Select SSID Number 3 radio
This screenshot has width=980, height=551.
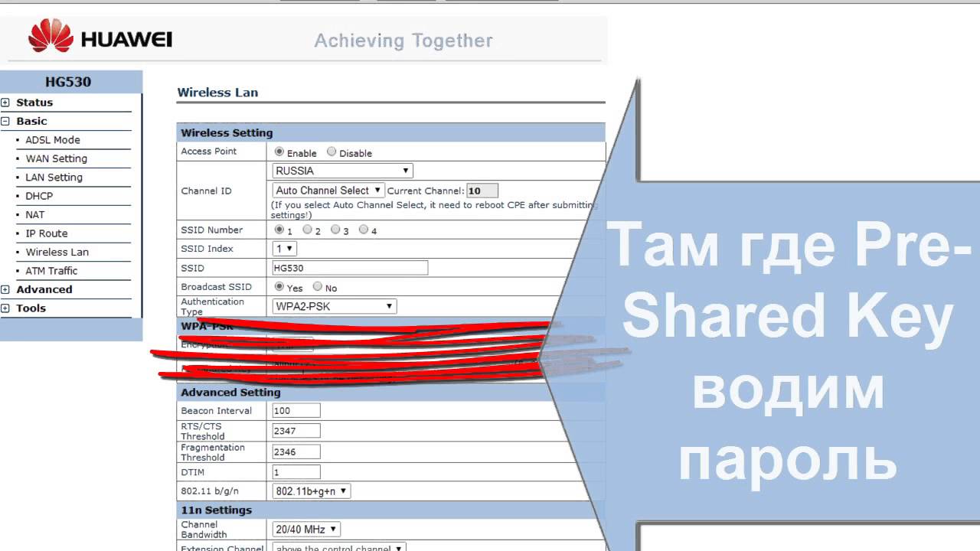tap(335, 230)
